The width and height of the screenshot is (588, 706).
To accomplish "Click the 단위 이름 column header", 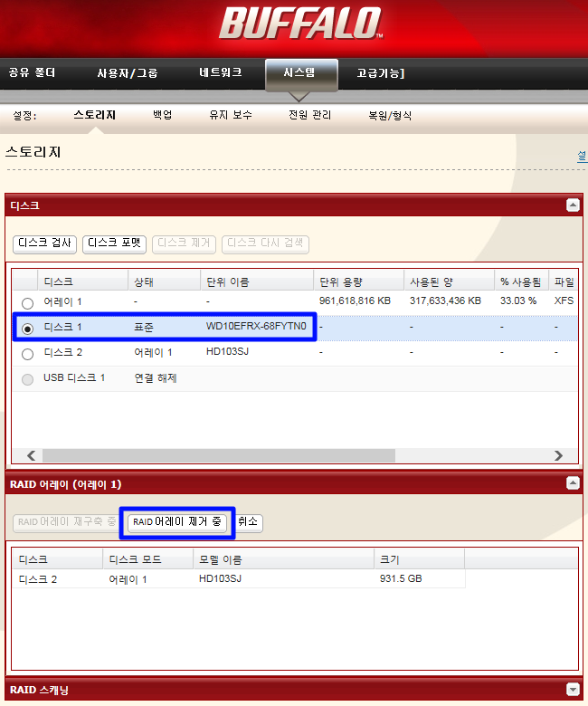I will click(257, 281).
